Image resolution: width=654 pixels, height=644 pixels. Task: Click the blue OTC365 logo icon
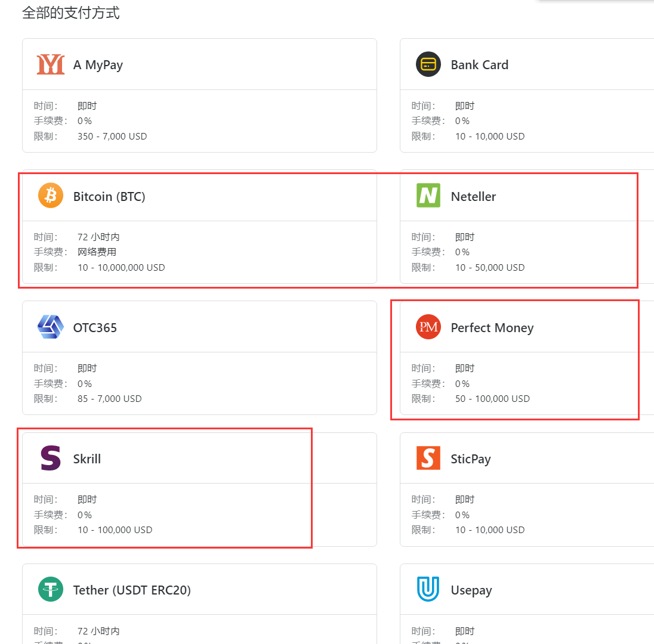(51, 327)
